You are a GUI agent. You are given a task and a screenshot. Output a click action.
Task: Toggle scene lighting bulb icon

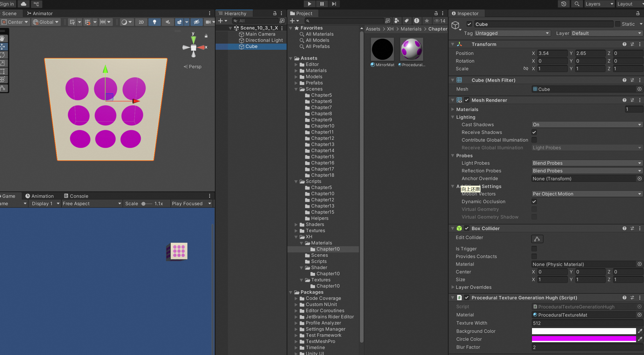click(155, 22)
